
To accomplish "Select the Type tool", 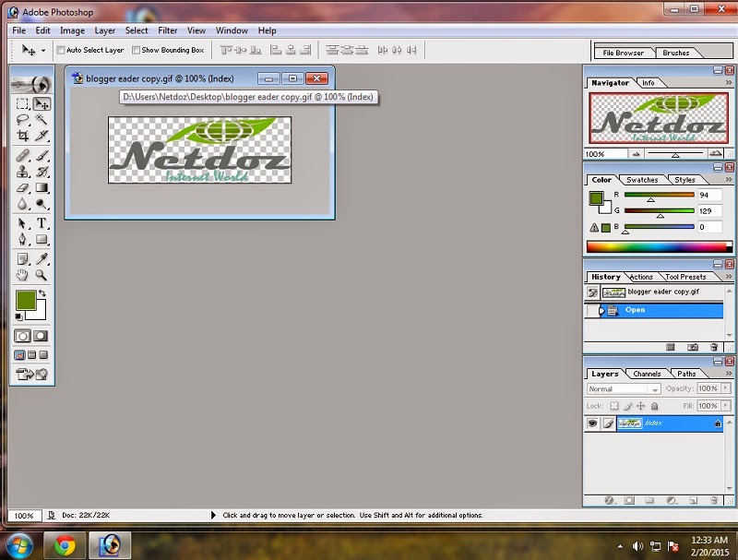I will pyautogui.click(x=42, y=223).
